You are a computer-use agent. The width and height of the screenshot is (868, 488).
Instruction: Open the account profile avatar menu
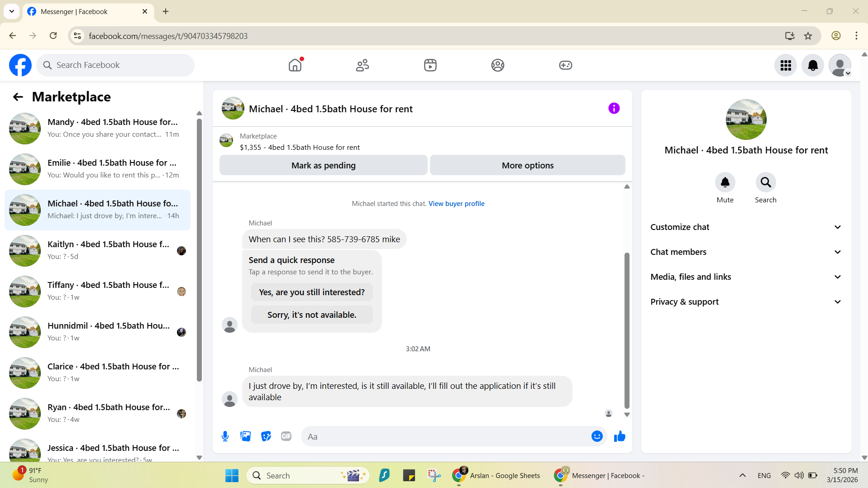pyautogui.click(x=840, y=66)
